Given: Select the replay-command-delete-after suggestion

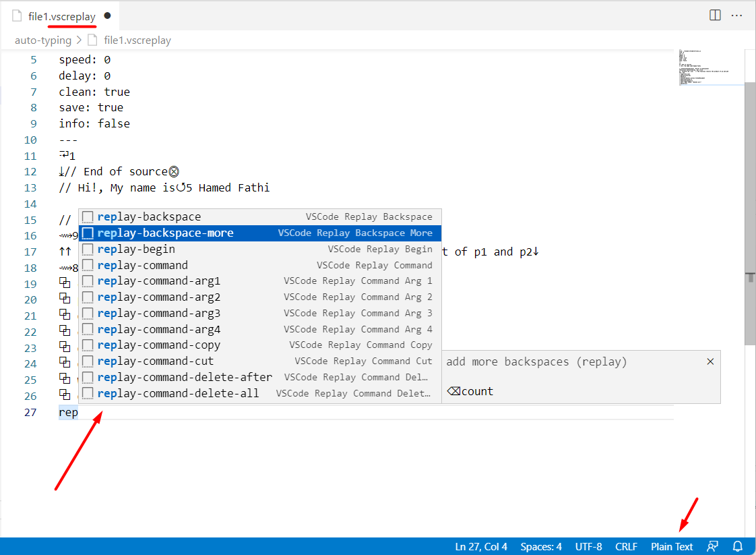Looking at the screenshot, I should pyautogui.click(x=260, y=377).
